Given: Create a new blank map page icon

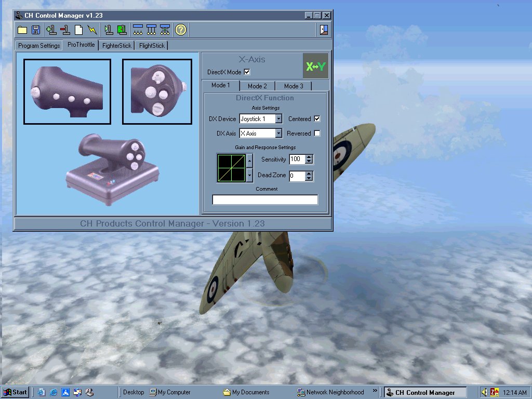Looking at the screenshot, I should 78,30.
